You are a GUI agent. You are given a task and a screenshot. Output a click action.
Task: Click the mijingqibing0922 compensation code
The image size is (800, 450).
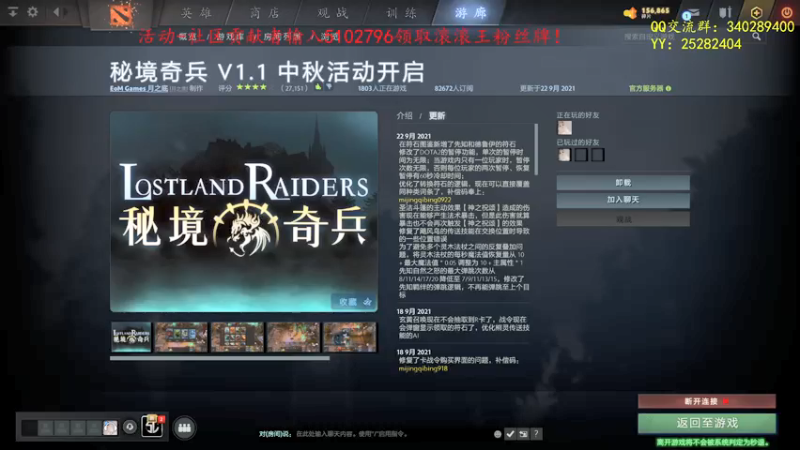(424, 200)
